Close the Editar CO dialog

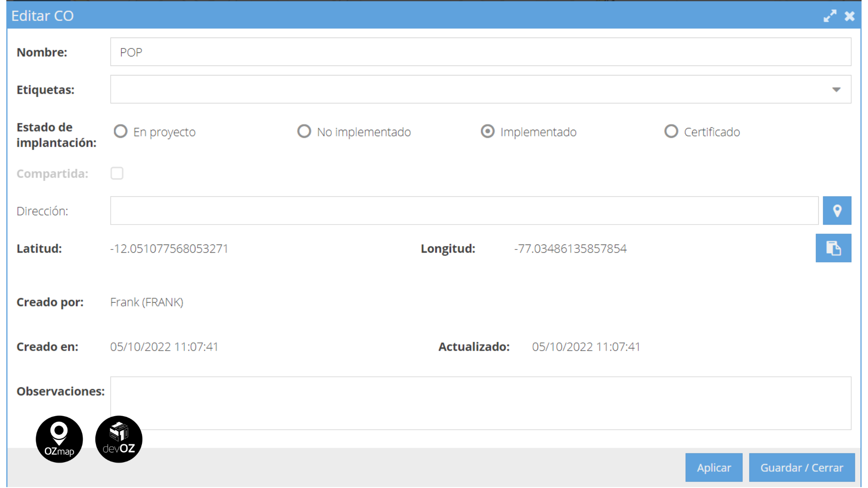(x=849, y=16)
